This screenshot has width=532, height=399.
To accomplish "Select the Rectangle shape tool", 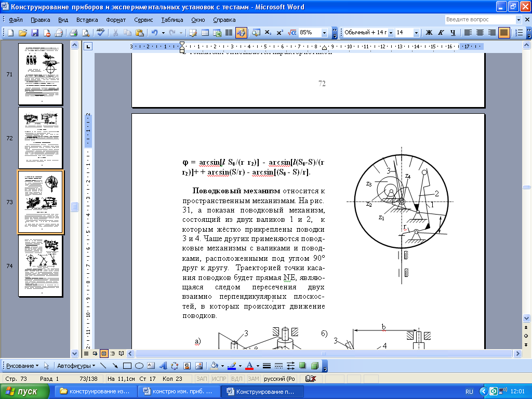I will (x=127, y=366).
